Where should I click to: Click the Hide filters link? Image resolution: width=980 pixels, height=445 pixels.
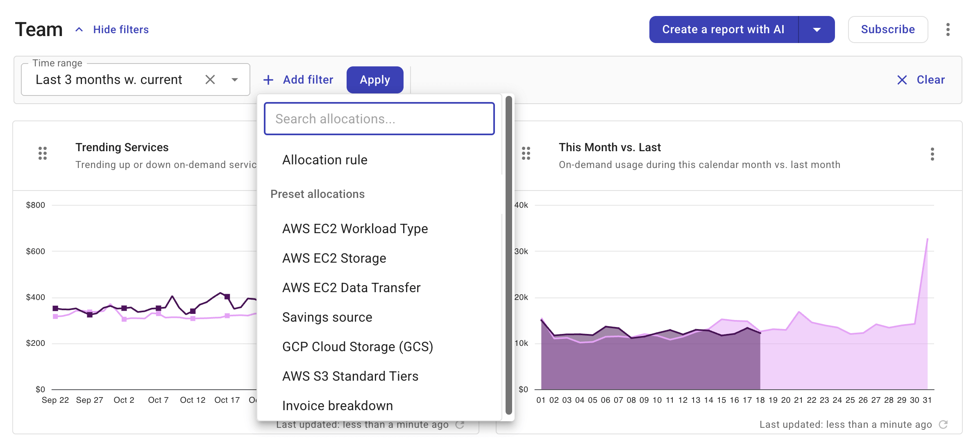click(121, 29)
